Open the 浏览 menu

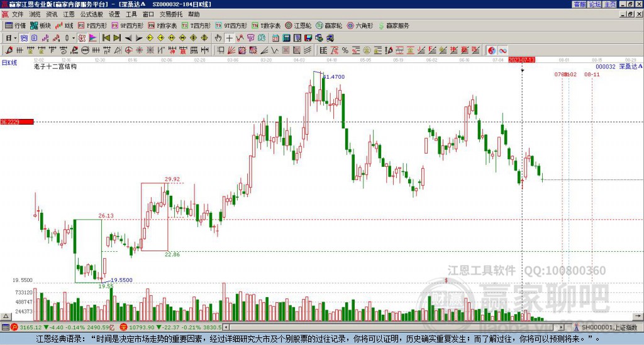[35, 14]
